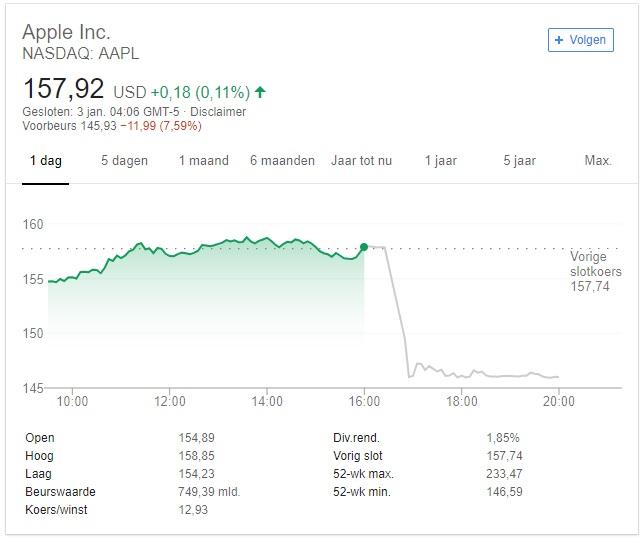644x541 pixels.
Task: Open the 1 maand range
Action: click(x=204, y=160)
